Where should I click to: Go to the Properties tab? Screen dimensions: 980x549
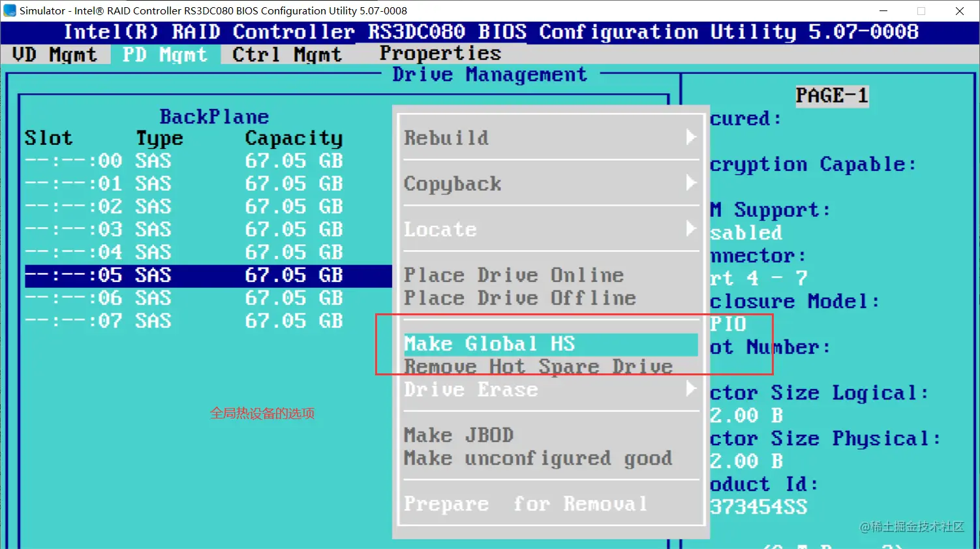(x=440, y=54)
